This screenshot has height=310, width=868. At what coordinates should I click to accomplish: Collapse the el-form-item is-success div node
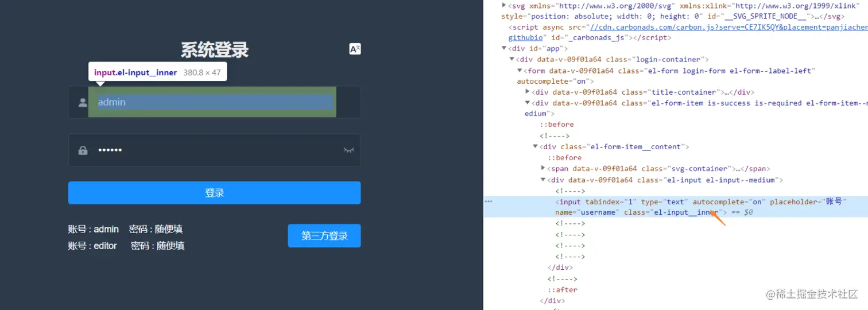528,103
